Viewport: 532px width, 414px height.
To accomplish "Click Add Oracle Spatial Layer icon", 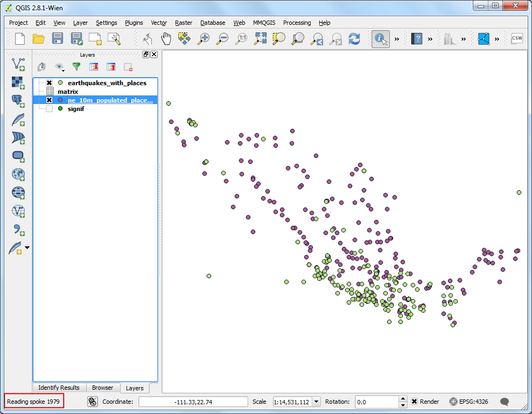I will pyautogui.click(x=18, y=156).
